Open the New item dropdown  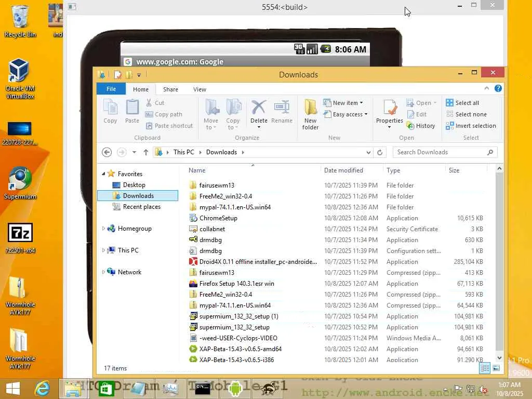tap(343, 103)
